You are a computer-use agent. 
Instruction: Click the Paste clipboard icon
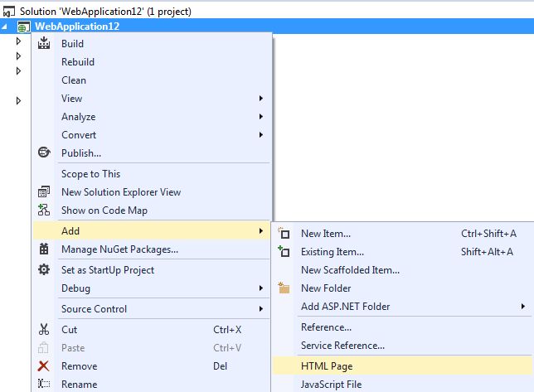click(x=43, y=347)
